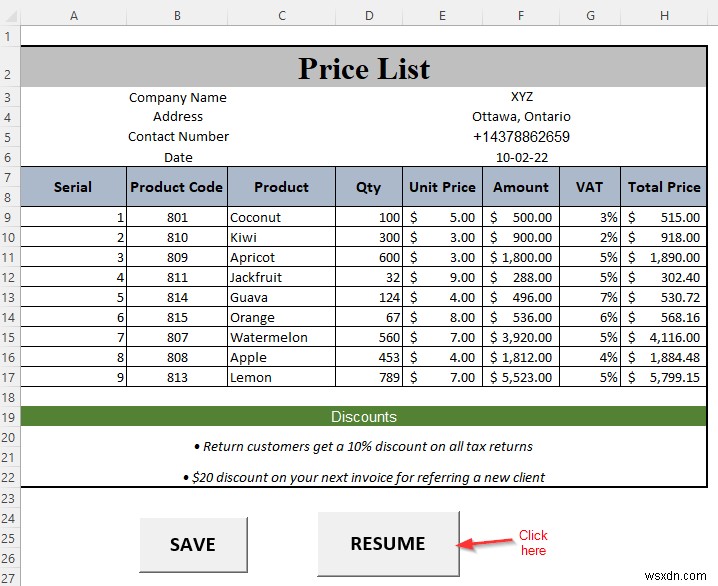Click the SAVE button
The image size is (718, 586).
(x=193, y=544)
